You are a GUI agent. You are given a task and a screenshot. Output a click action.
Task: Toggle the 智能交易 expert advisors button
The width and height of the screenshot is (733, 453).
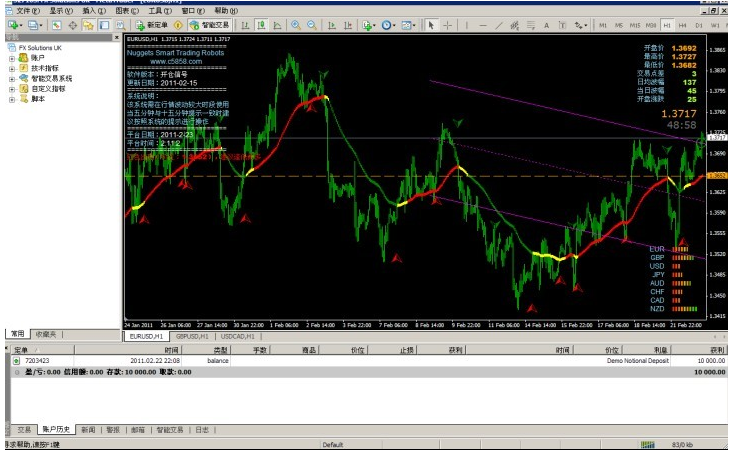coord(209,25)
